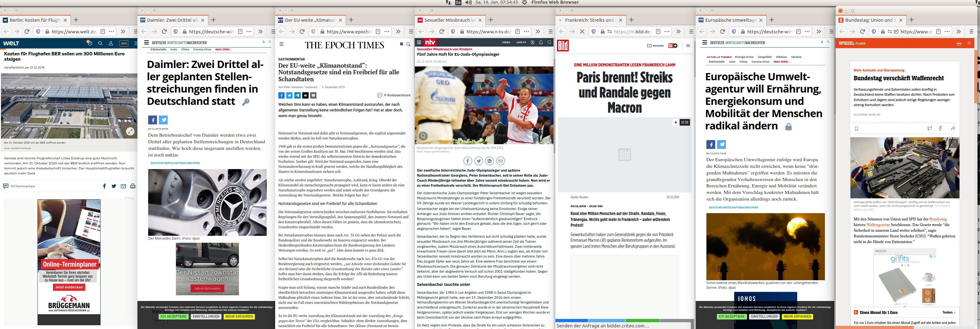Image resolution: width=980 pixels, height=329 pixels.
Task: Expand toolbar overflow chevron in Daimler window
Action: [x=260, y=31]
